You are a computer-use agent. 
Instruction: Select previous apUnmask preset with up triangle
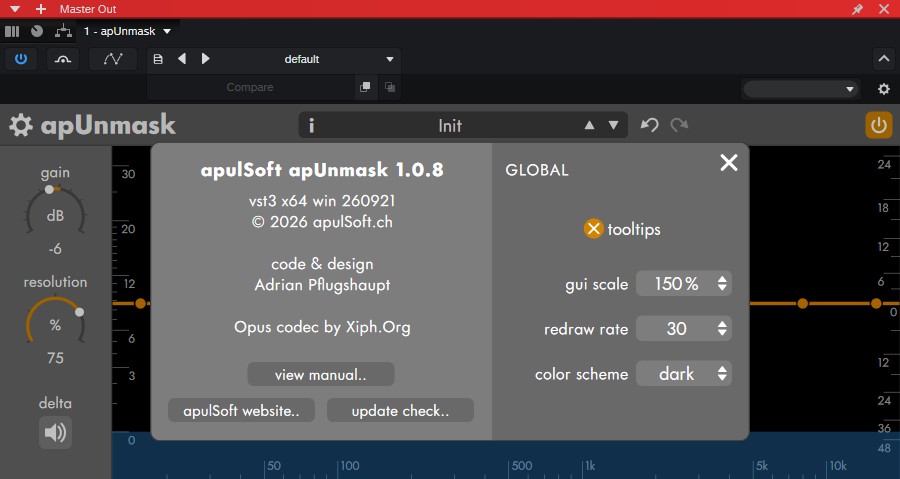(589, 125)
